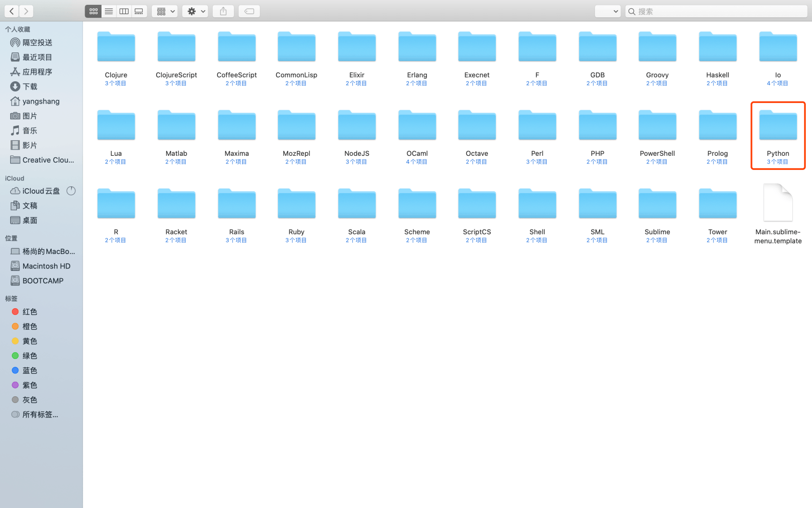The width and height of the screenshot is (812, 508).
Task: Switch to icon grid view
Action: click(x=93, y=11)
